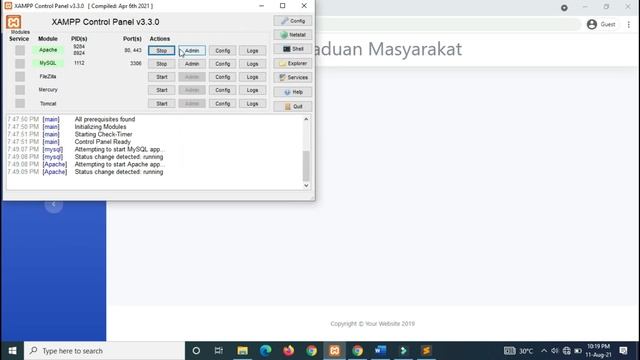Image resolution: width=640 pixels, height=360 pixels.
Task: Open network settings tray icon
Action: 567,351
